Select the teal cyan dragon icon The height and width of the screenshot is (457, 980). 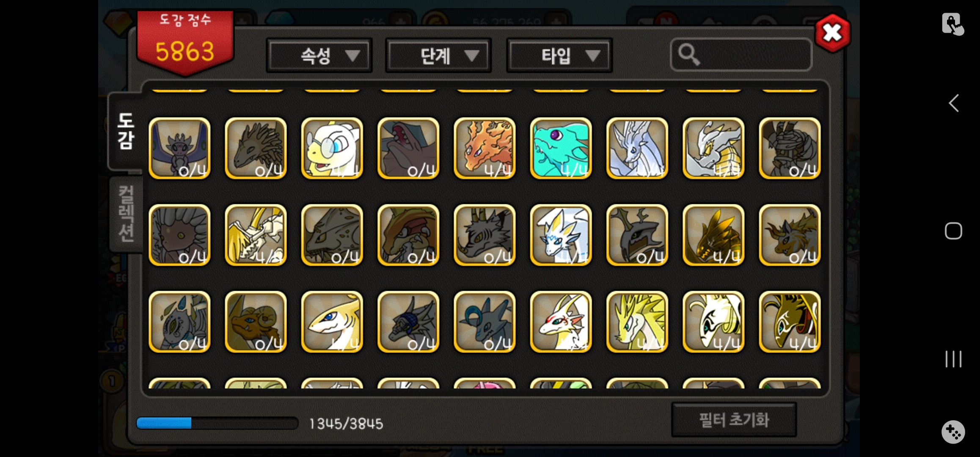click(x=561, y=148)
